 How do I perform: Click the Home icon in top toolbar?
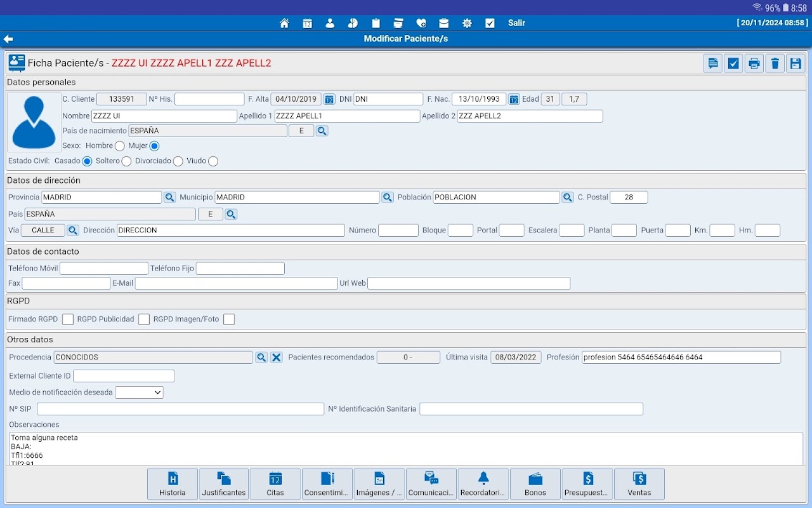pyautogui.click(x=284, y=23)
